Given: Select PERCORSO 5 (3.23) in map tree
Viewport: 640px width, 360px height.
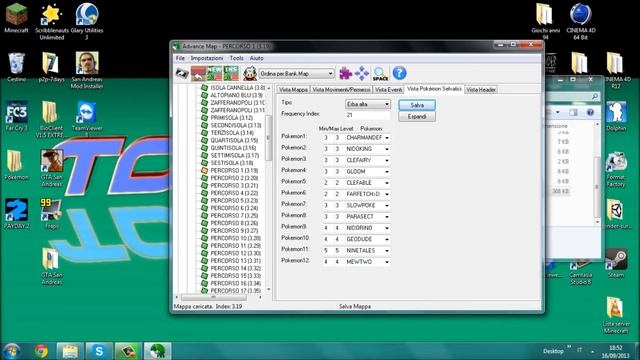Looking at the screenshot, I should [234, 200].
